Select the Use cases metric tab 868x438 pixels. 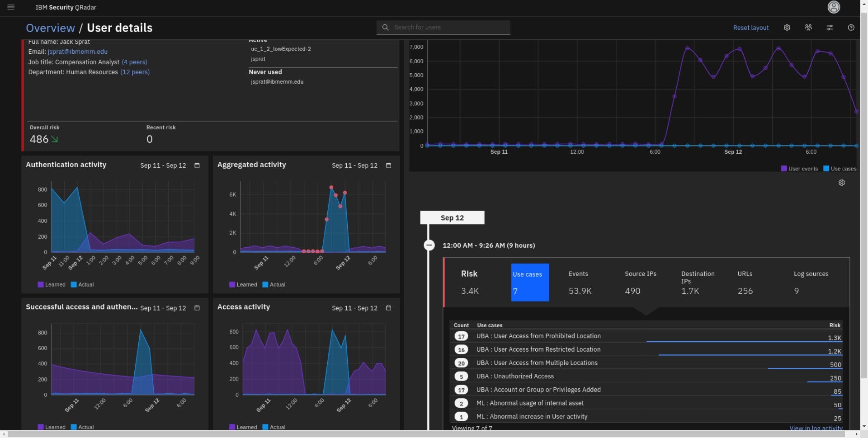click(530, 283)
